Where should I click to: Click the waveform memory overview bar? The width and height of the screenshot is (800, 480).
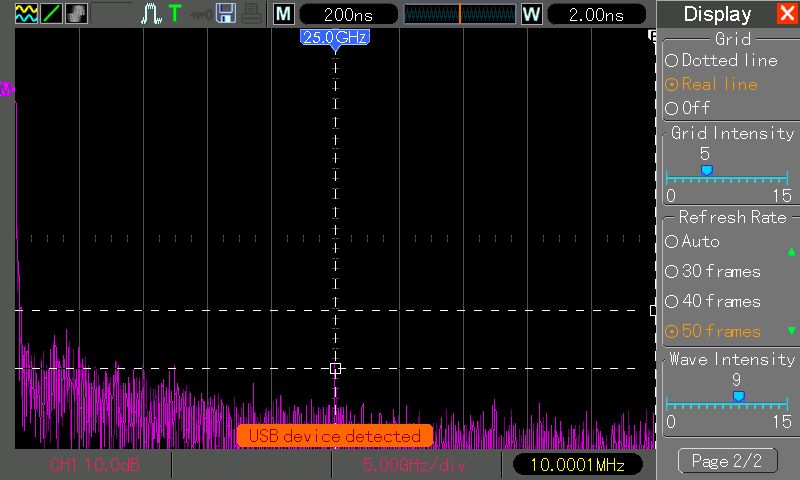pyautogui.click(x=460, y=14)
